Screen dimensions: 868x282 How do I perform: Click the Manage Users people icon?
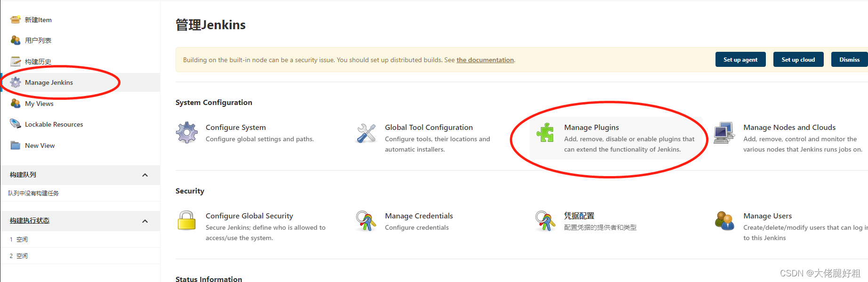(x=724, y=220)
